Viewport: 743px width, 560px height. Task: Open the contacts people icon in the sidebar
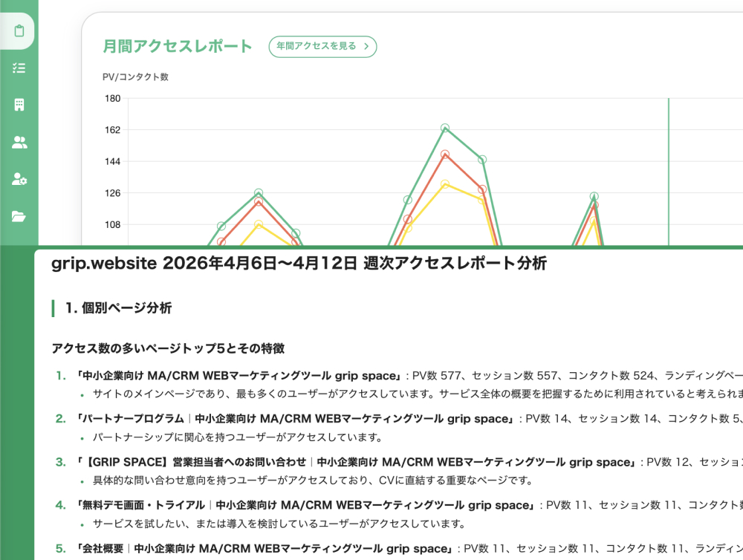point(18,141)
